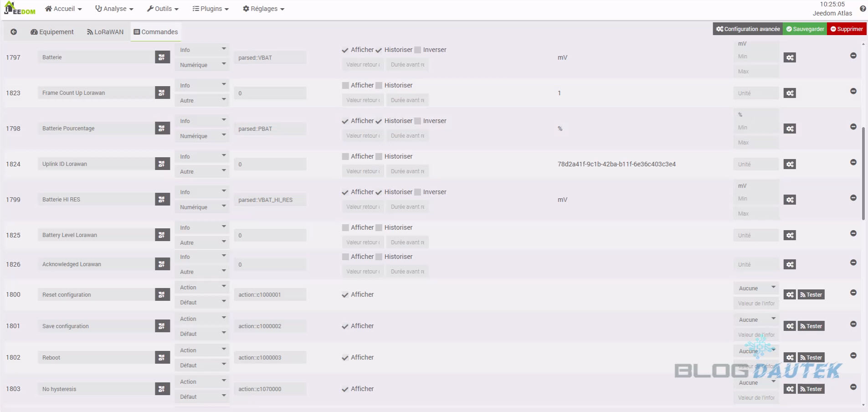Switch to the LoRaWAN tab
Image resolution: width=868 pixels, height=412 pixels.
click(105, 32)
